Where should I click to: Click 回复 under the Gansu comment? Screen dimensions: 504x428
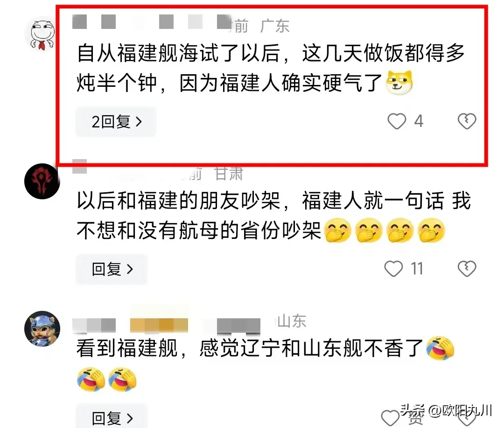[111, 269]
